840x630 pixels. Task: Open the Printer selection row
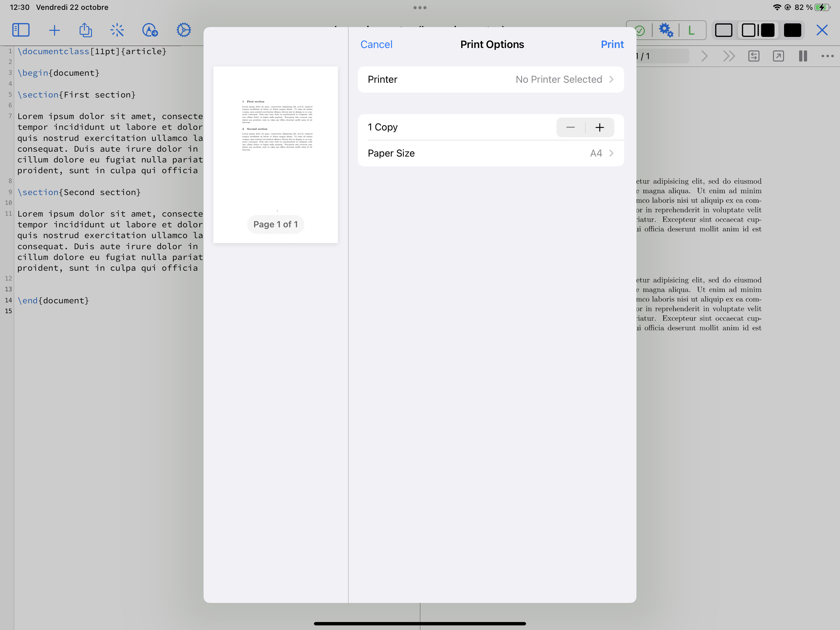[491, 79]
